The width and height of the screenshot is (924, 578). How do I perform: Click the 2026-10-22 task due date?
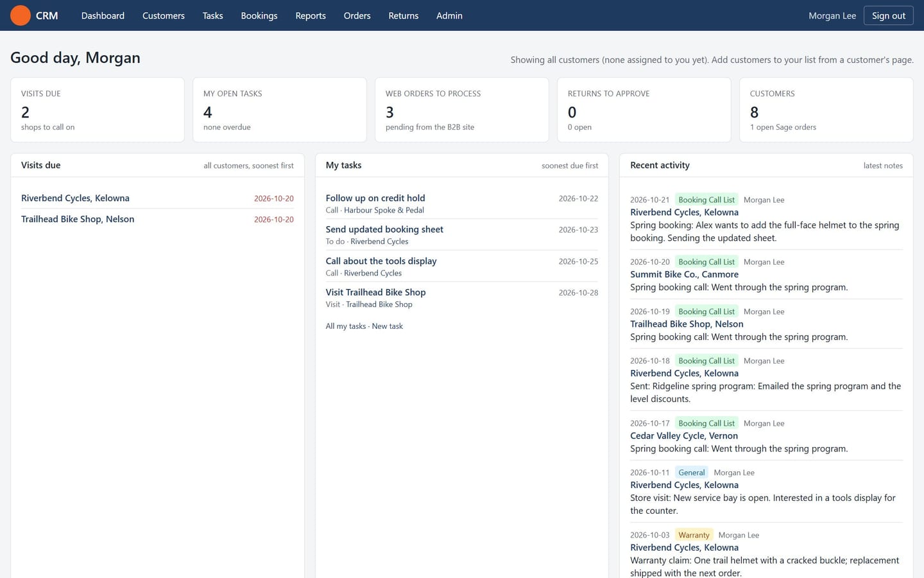coord(578,198)
